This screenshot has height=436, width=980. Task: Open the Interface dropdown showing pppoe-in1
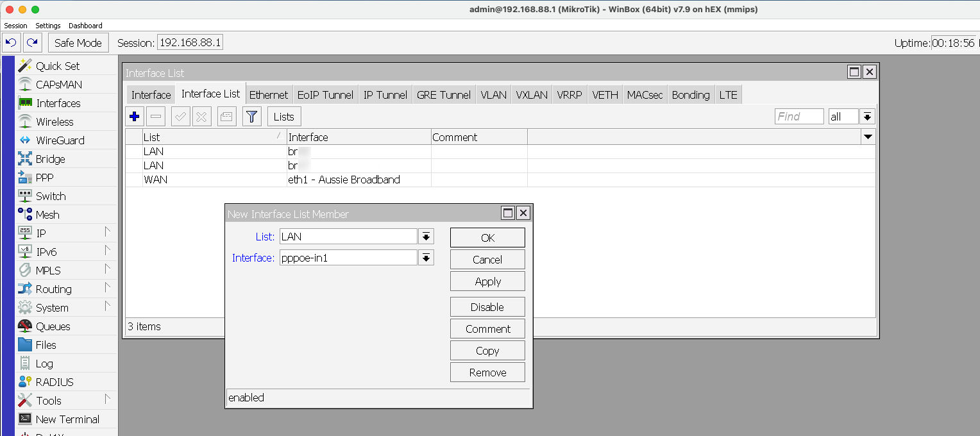[427, 257]
